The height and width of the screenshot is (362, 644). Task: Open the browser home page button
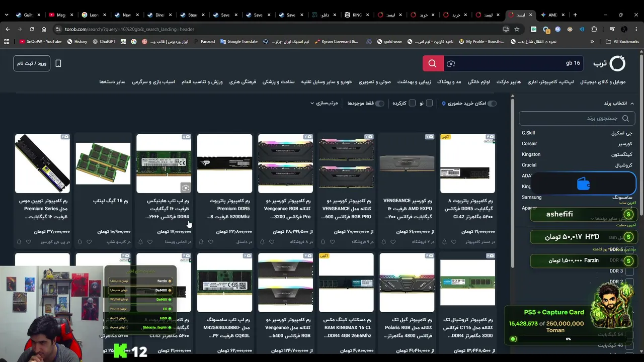coord(44,29)
